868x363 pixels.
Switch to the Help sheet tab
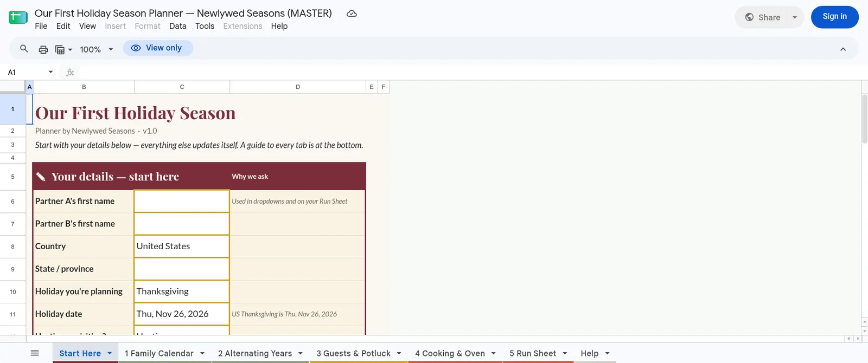pyautogui.click(x=589, y=353)
